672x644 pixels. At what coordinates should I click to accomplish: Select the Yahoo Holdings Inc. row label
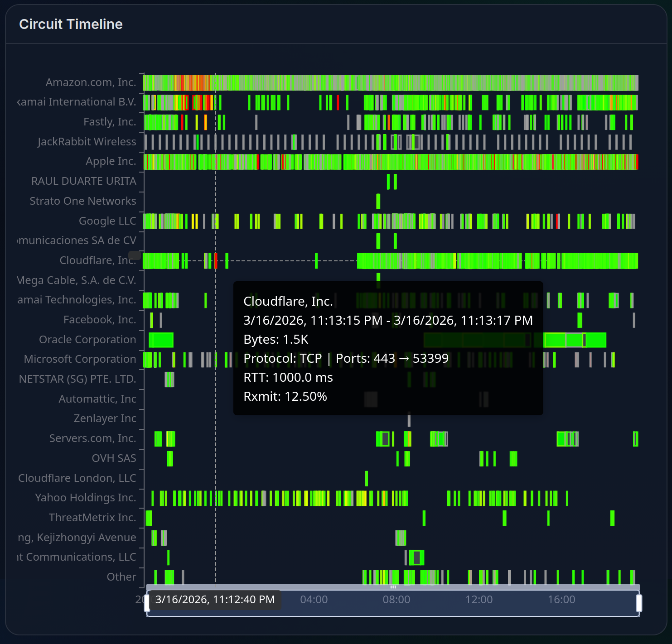pos(86,497)
